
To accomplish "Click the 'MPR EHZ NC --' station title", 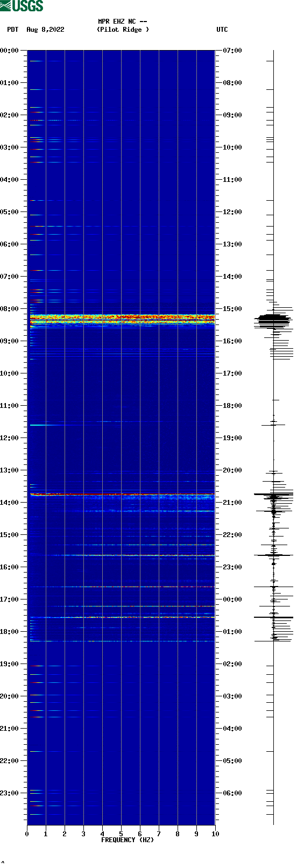I will (x=123, y=22).
